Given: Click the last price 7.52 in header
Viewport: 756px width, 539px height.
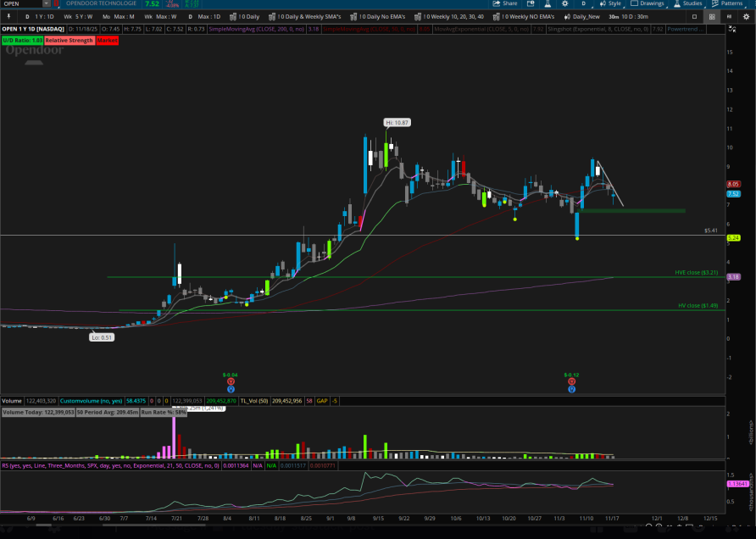Looking at the screenshot, I should pyautogui.click(x=152, y=3).
